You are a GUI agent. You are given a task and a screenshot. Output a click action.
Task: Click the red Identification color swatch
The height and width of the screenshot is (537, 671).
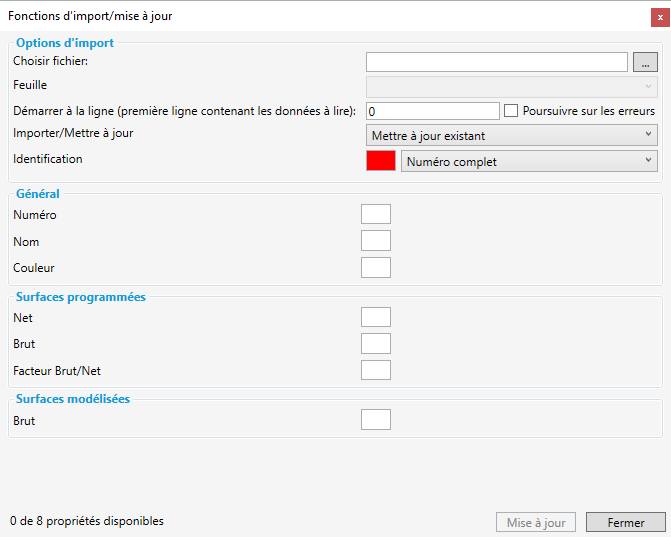coord(381,161)
